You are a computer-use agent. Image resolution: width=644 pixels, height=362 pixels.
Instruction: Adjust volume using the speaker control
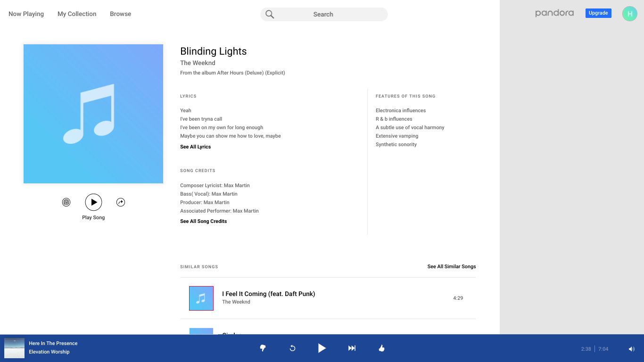631,349
